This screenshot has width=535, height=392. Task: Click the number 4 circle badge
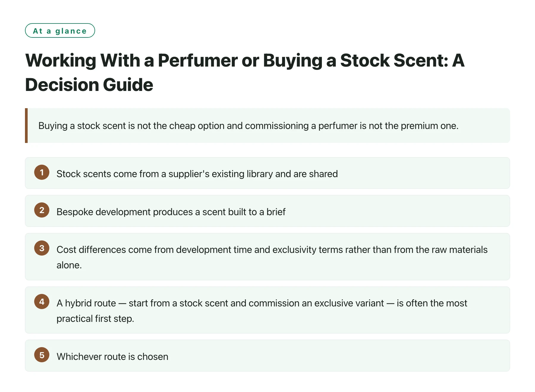42,302
